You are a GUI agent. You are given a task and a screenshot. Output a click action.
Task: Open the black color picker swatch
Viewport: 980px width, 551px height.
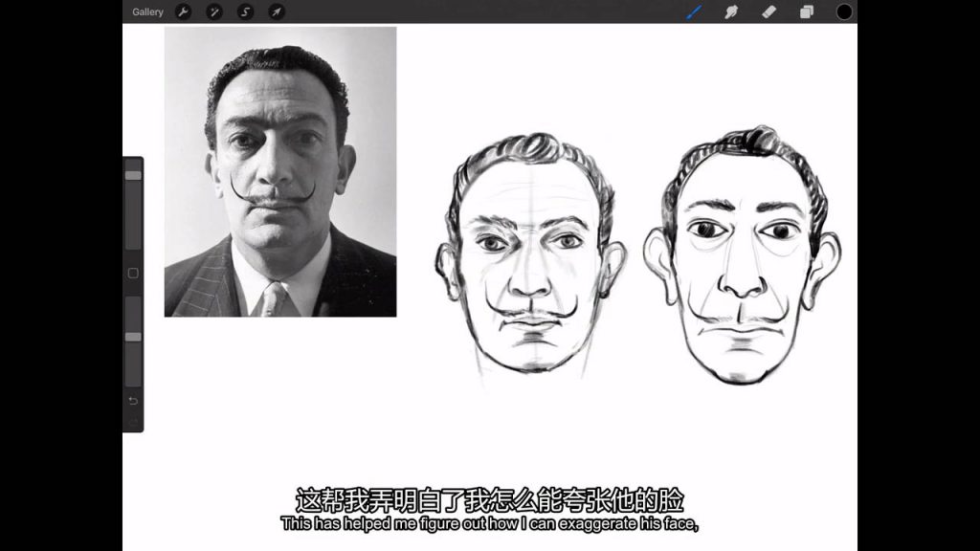coord(844,11)
